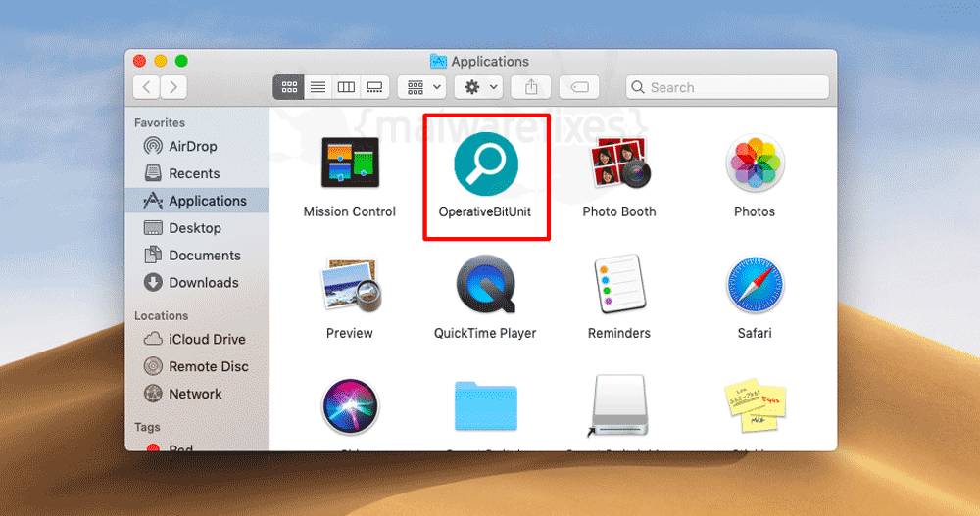Click the "Preview" name label
Viewport: 980px width, 516px height.
tap(350, 334)
